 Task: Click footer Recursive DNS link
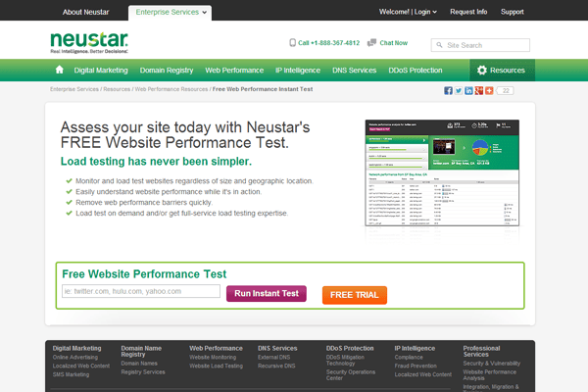[x=276, y=366]
